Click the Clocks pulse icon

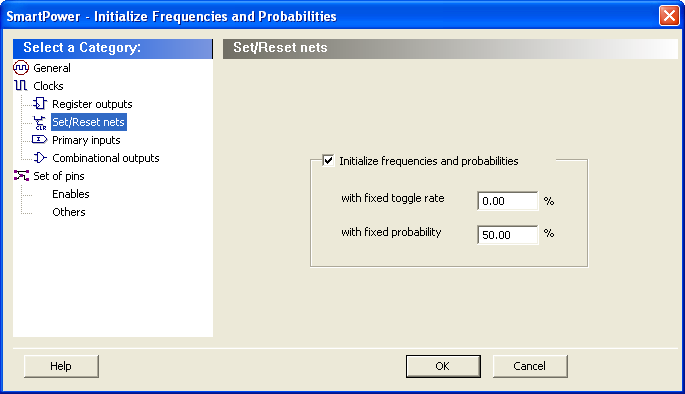(21, 86)
